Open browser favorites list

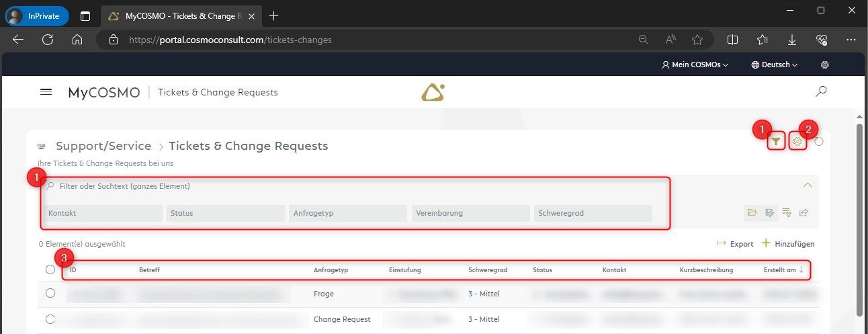[763, 40]
